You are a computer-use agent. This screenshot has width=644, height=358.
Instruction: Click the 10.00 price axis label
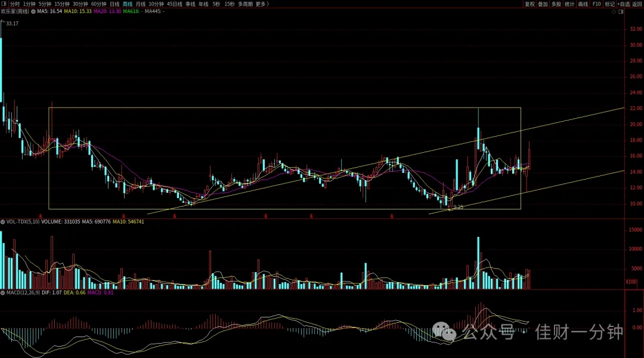click(636, 204)
